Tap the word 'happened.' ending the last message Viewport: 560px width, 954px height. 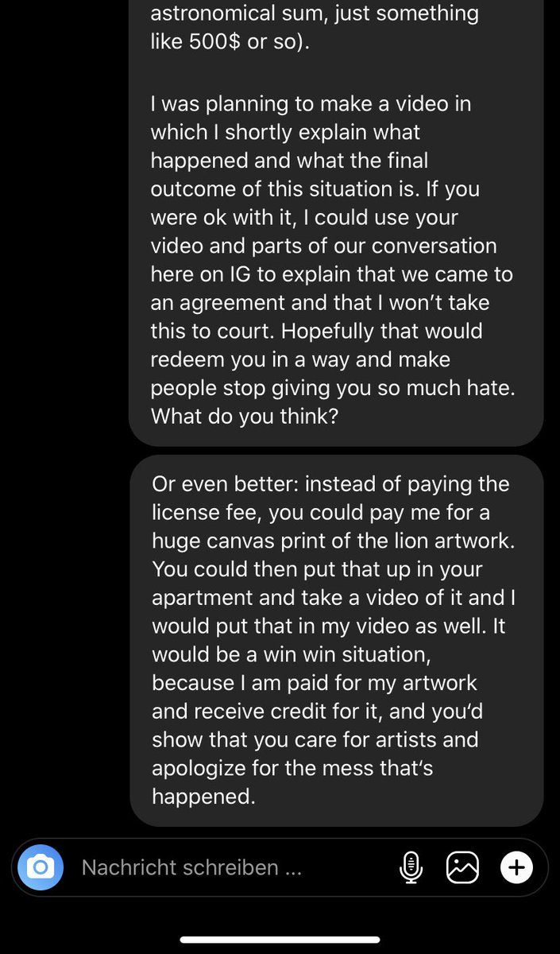pos(203,797)
